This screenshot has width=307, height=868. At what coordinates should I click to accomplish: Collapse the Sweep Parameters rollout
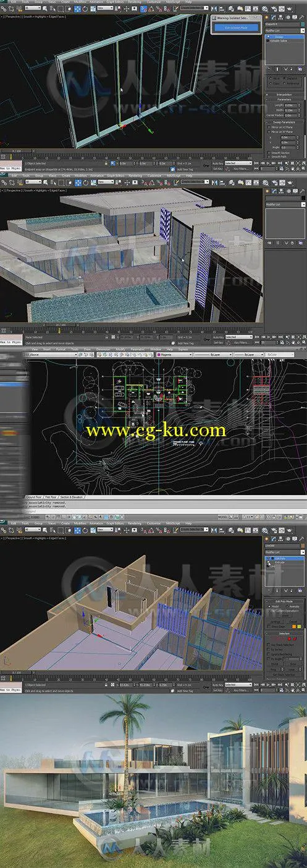click(284, 122)
